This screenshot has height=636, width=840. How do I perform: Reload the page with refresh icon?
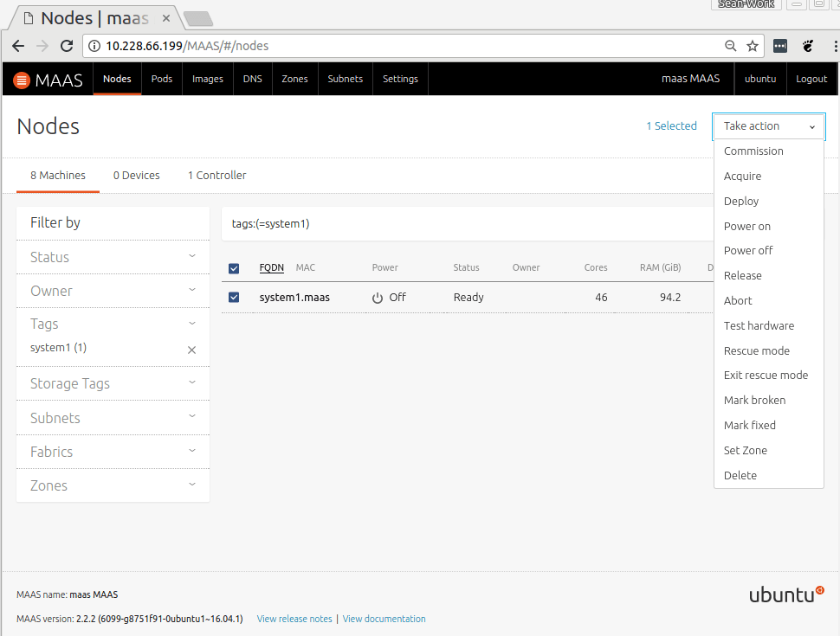tap(67, 46)
